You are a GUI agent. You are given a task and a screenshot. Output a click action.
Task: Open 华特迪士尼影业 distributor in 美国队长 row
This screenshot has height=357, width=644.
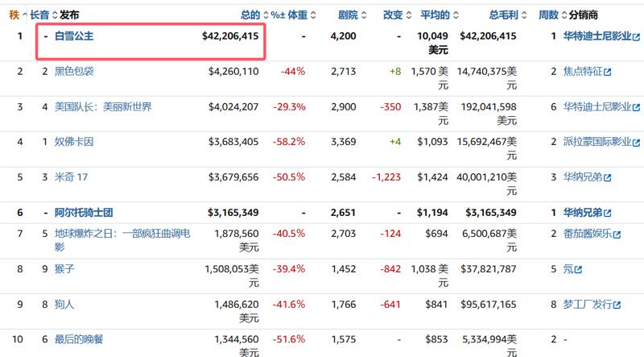[x=597, y=107]
